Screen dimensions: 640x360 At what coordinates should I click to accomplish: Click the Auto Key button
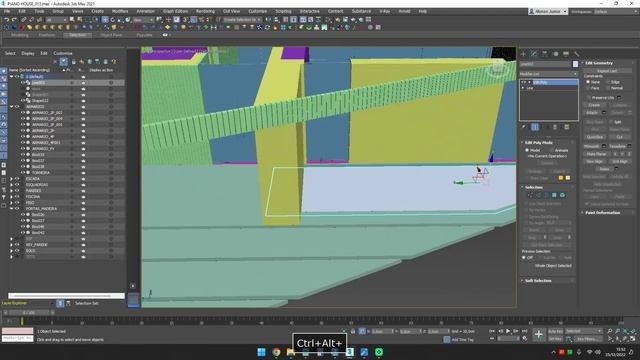[x=555, y=331]
